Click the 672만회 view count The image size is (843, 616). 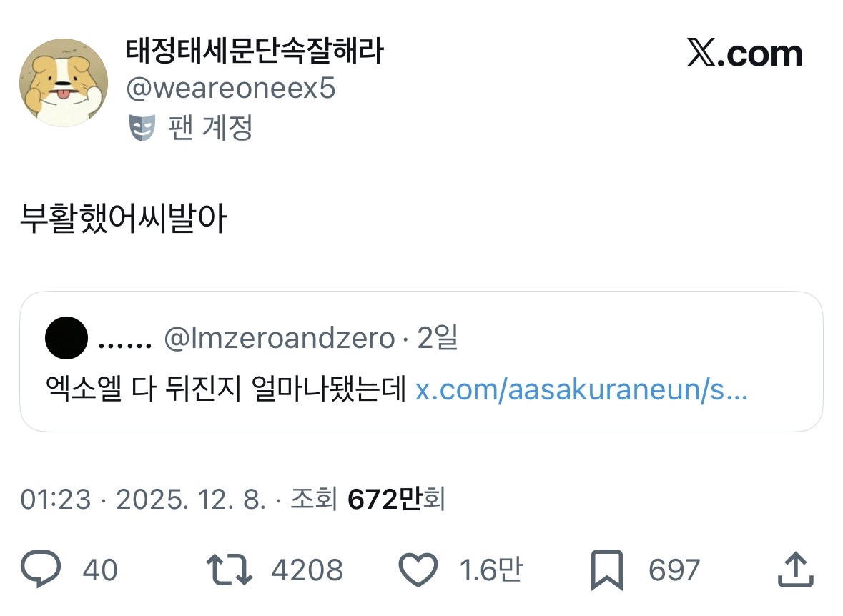pyautogui.click(x=396, y=500)
